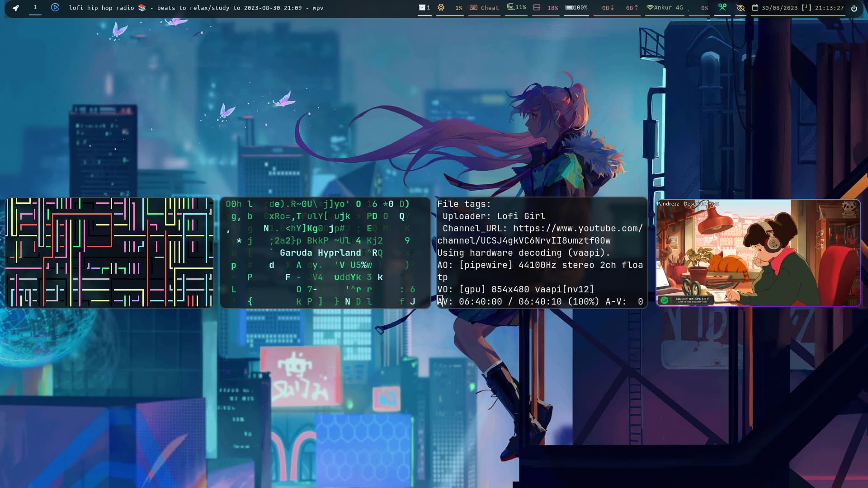The height and width of the screenshot is (488, 868).
Task: Click the calendar icon beside the date
Action: 755,8
